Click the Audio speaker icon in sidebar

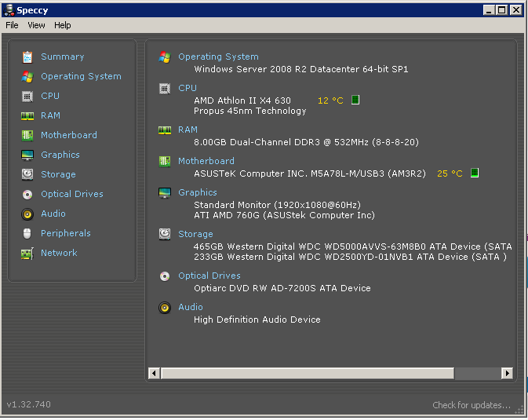pyautogui.click(x=27, y=214)
